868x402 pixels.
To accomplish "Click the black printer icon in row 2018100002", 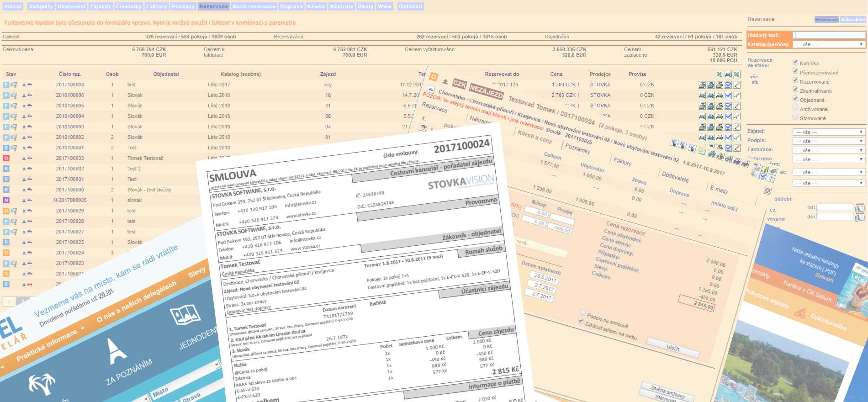I will click(702, 138).
